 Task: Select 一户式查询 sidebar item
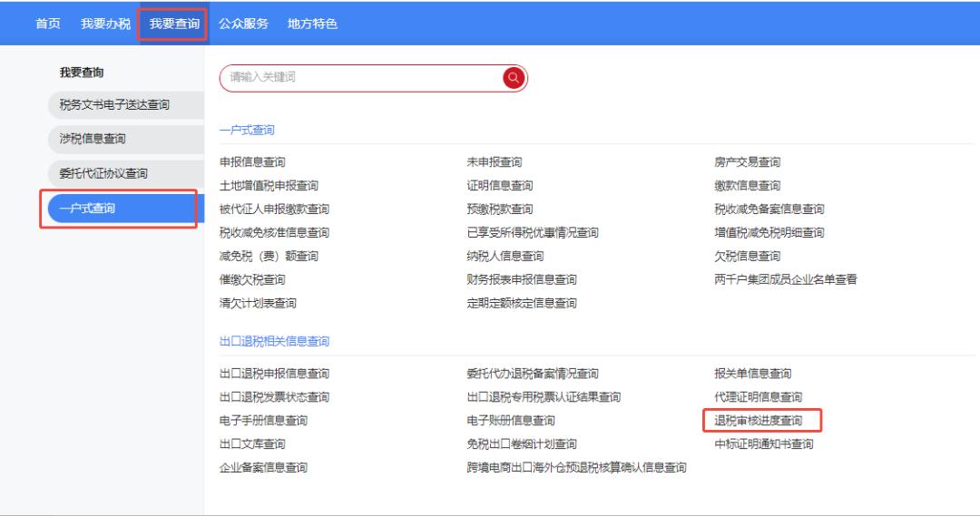pyautogui.click(x=87, y=209)
